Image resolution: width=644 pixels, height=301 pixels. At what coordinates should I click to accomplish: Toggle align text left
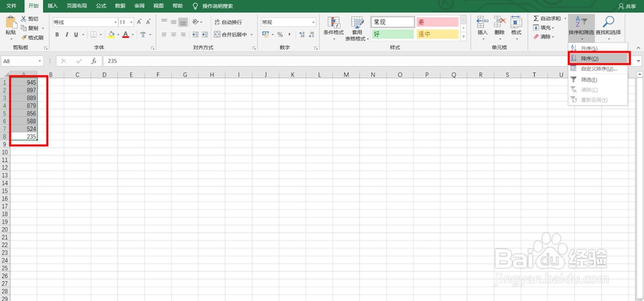pos(164,35)
